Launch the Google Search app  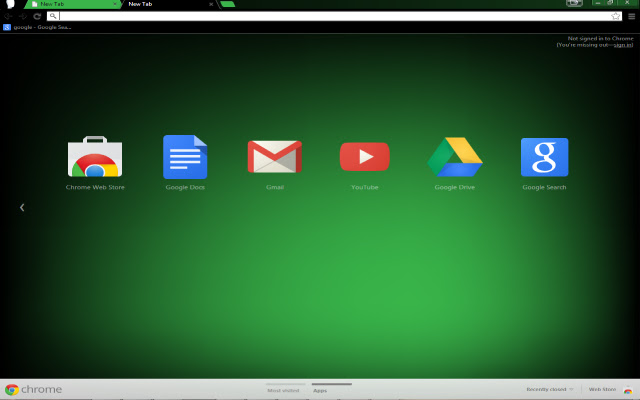544,157
